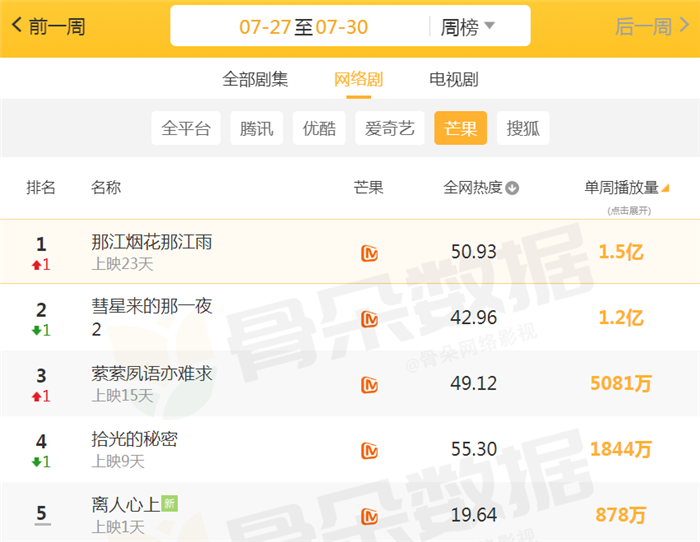
Task: Click play count 878万
Action: click(621, 515)
